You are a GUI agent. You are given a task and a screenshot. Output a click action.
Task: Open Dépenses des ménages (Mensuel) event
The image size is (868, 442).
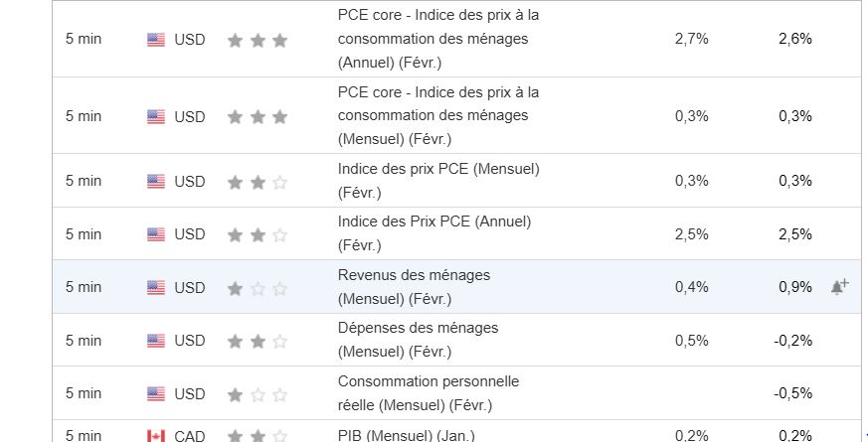click(x=418, y=340)
